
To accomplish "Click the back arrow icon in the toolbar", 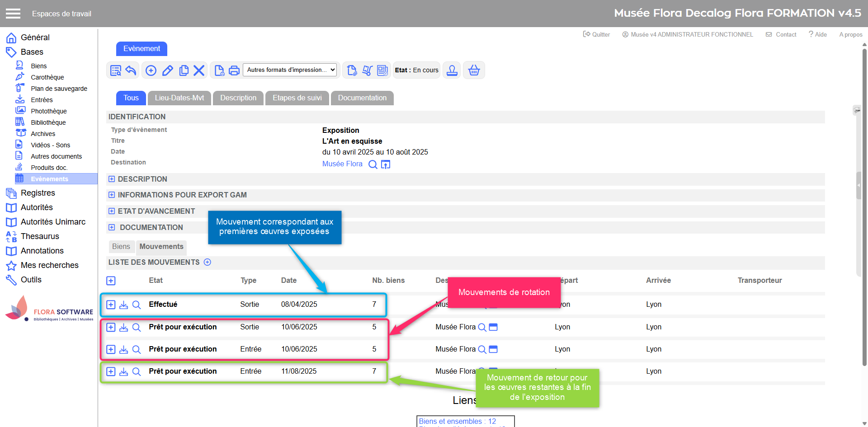I will coord(131,70).
